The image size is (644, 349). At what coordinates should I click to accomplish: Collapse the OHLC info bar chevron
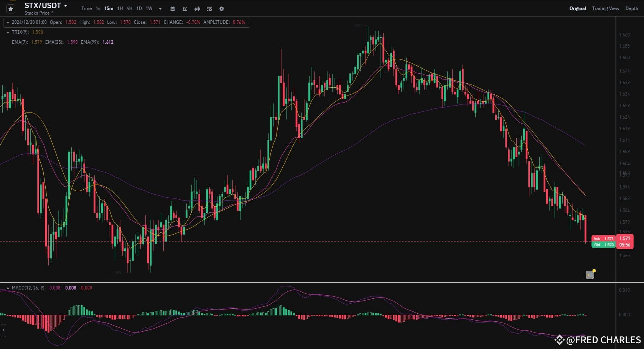click(7, 22)
